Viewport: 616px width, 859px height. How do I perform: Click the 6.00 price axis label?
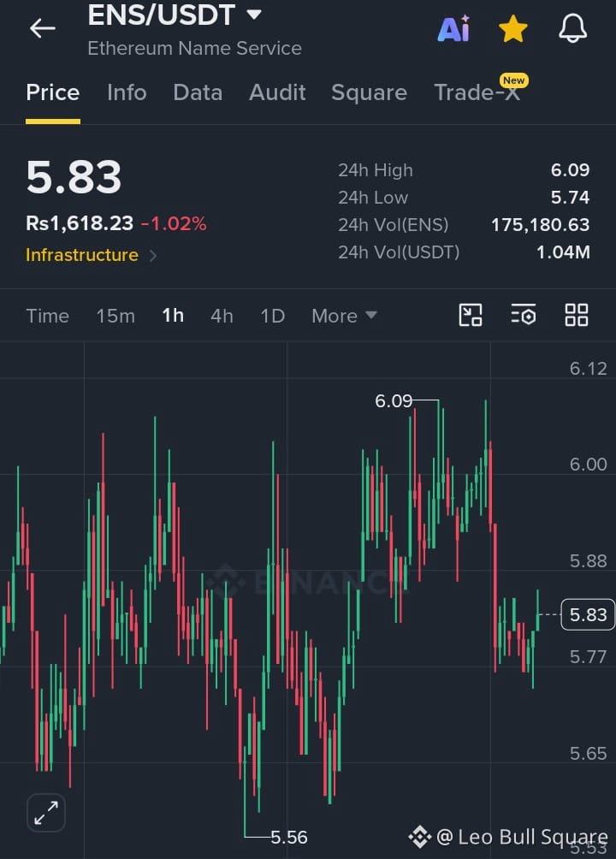pos(588,465)
